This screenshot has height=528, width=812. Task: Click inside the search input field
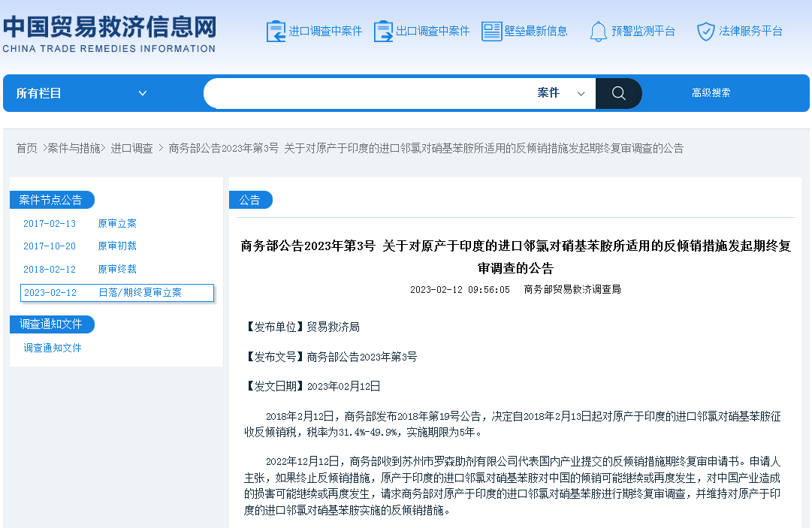pos(361,92)
